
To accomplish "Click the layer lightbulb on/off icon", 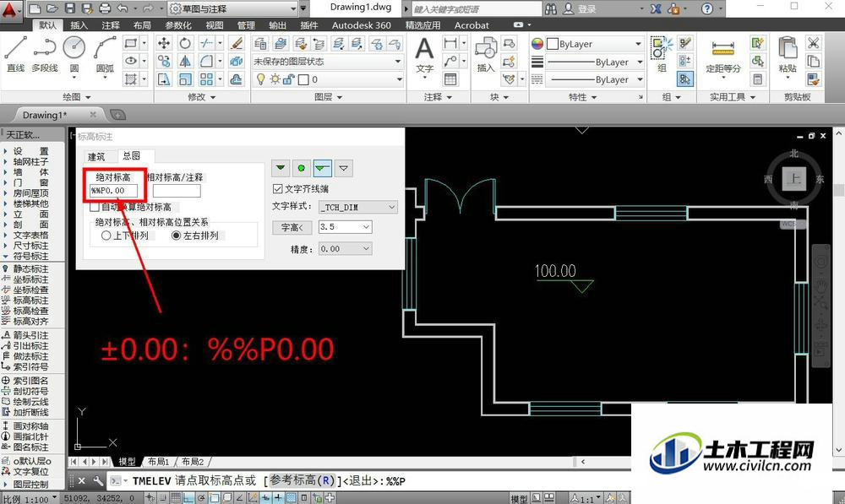I will click(261, 79).
